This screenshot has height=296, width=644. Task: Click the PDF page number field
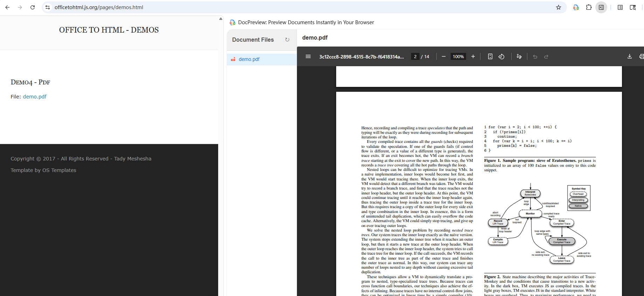pyautogui.click(x=415, y=56)
